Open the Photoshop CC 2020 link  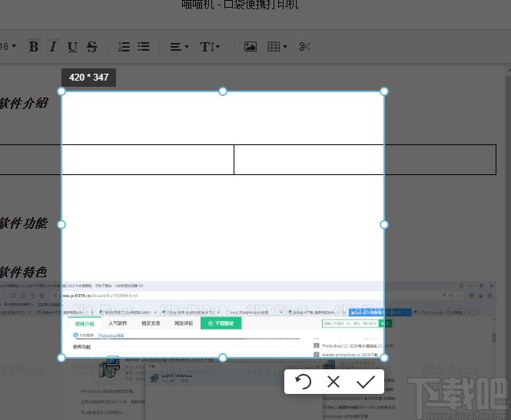coord(357,346)
